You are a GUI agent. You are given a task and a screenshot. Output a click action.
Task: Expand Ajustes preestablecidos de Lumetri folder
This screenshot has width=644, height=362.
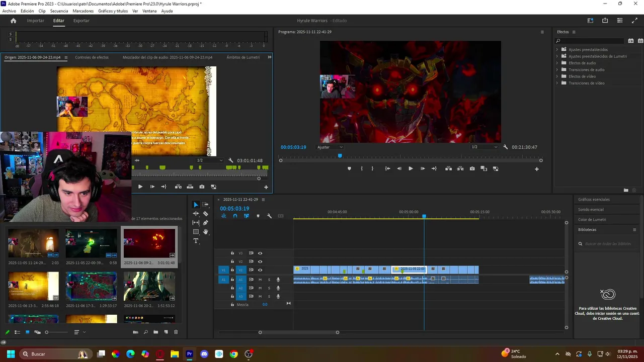point(557,56)
